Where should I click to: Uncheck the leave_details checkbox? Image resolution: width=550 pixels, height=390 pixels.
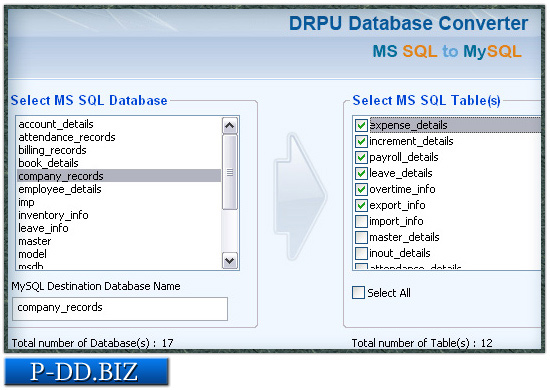click(x=361, y=173)
